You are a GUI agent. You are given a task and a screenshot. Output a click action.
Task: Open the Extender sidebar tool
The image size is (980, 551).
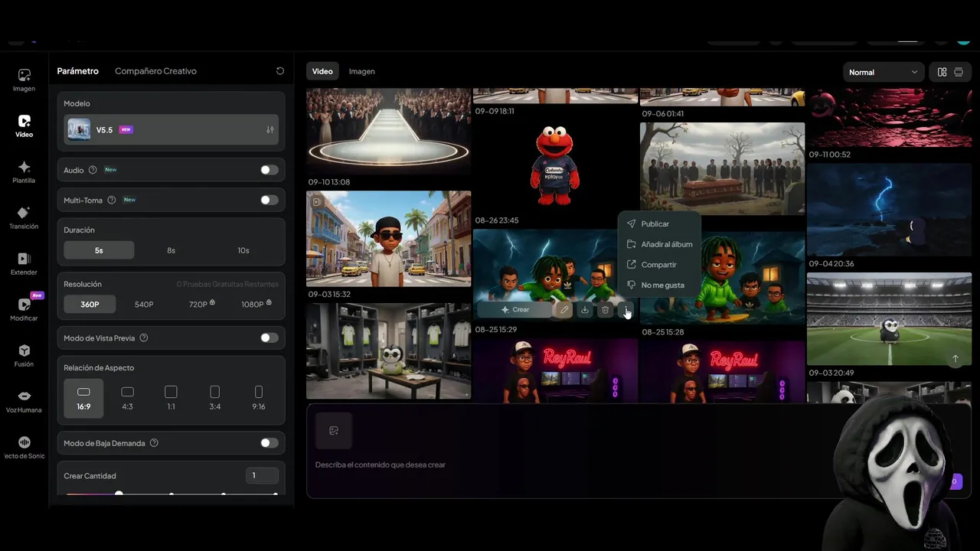coord(24,263)
